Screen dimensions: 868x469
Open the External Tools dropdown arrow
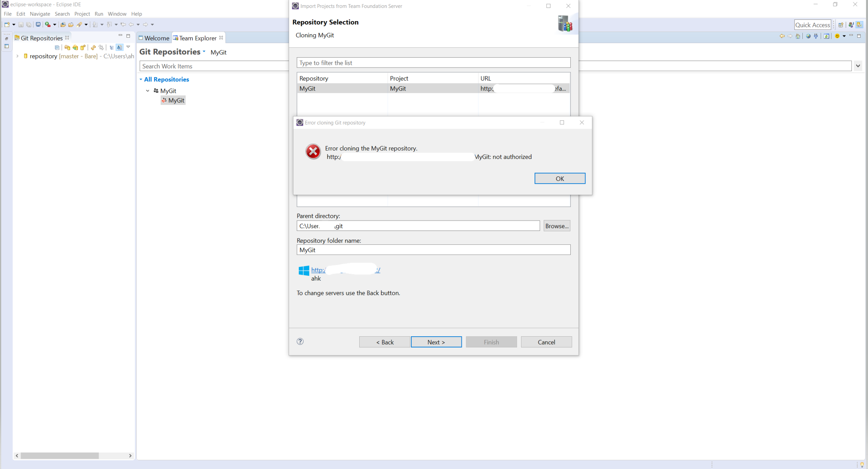point(55,25)
